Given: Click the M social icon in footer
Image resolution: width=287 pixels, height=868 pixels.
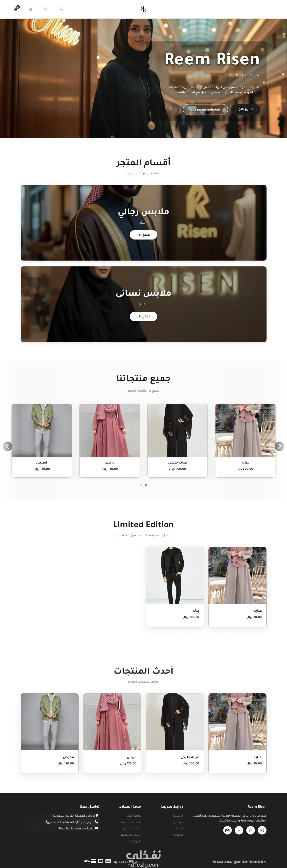Looking at the screenshot, I should click(227, 830).
